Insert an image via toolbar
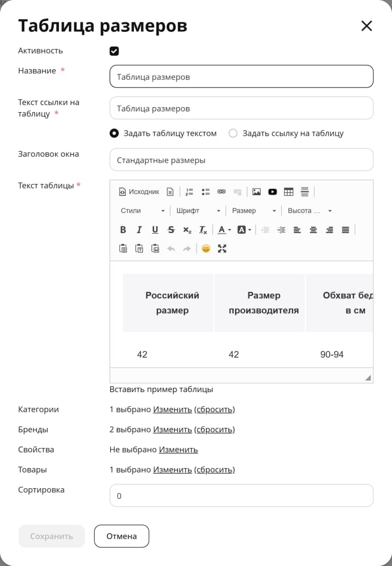Image resolution: width=392 pixels, height=566 pixels. click(x=256, y=192)
